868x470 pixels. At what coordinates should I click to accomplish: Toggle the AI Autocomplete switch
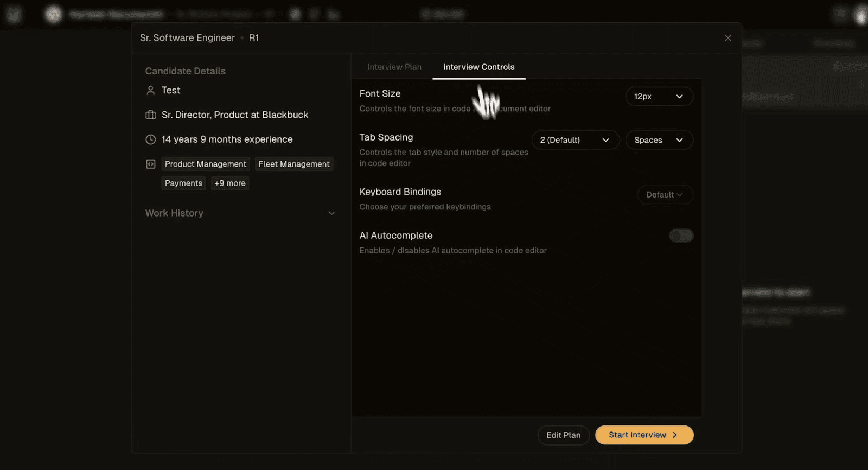(681, 236)
